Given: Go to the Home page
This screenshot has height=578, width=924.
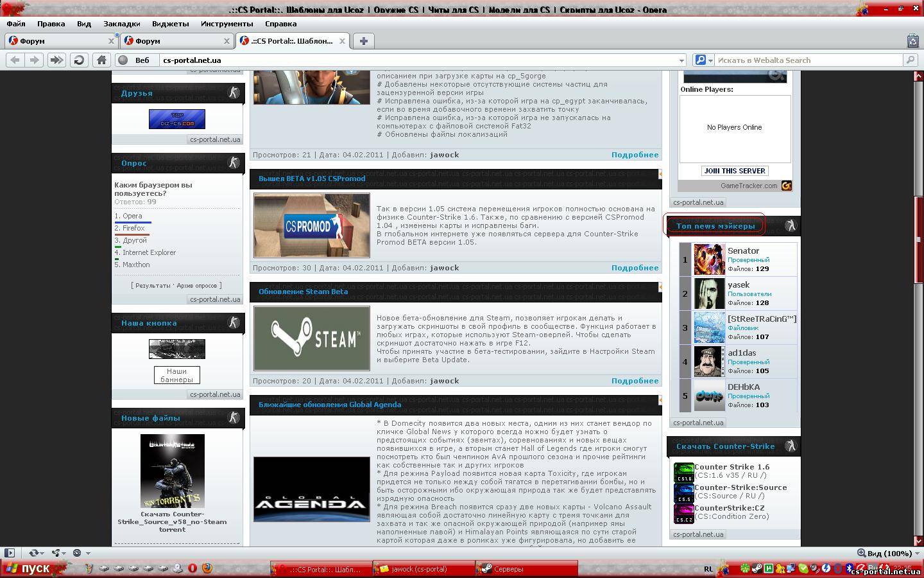Looking at the screenshot, I should 101,60.
